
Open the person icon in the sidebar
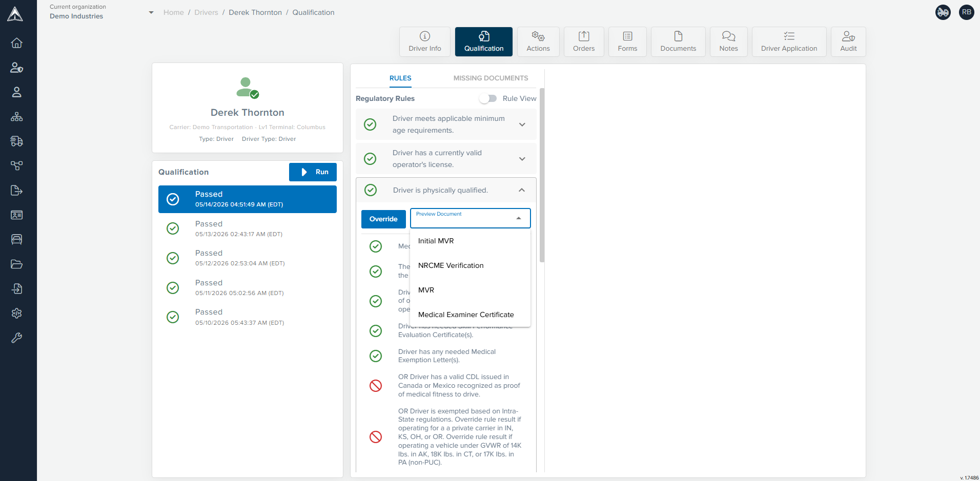16,92
